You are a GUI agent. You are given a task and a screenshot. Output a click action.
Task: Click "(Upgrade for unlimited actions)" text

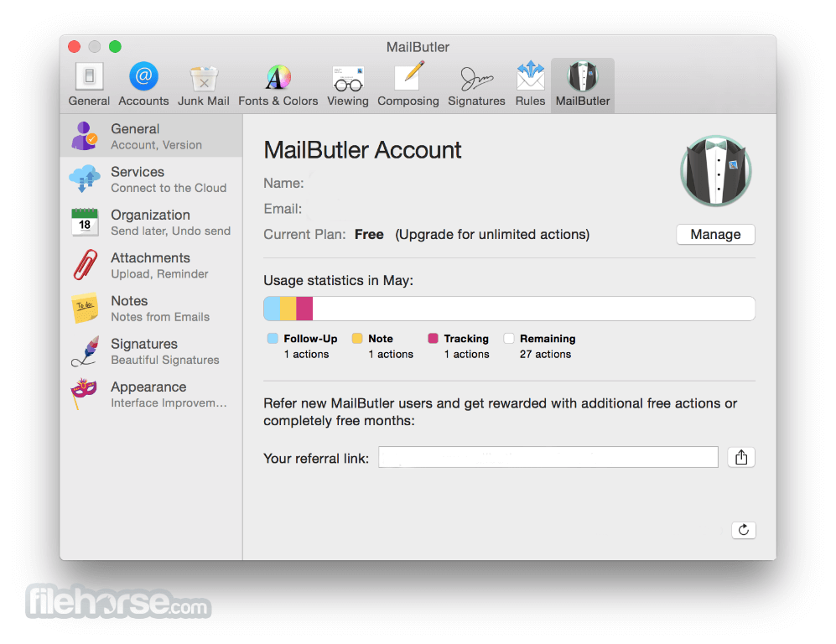click(492, 235)
